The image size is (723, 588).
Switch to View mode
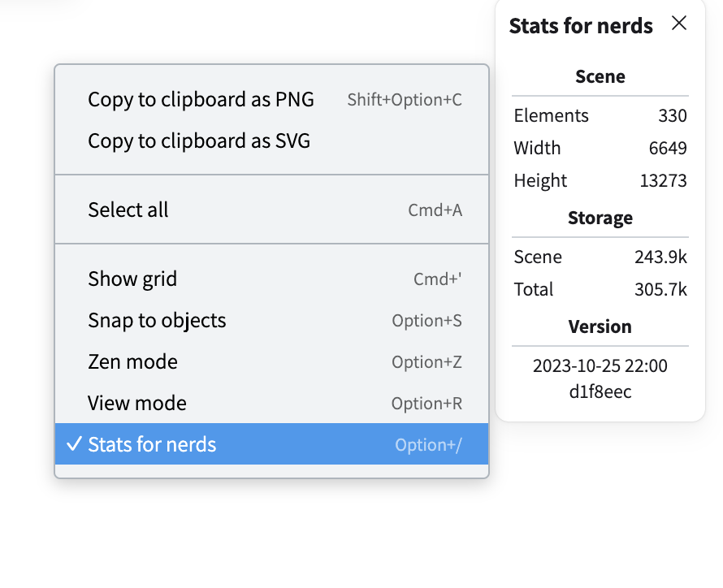pos(136,403)
